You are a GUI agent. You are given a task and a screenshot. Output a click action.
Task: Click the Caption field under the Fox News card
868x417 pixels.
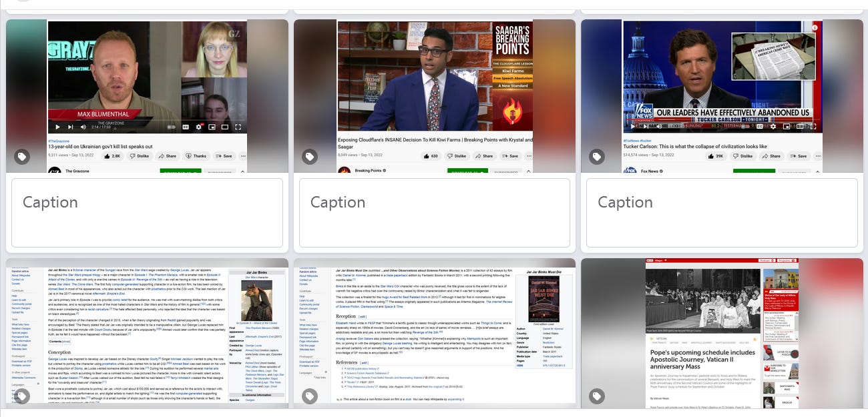[722, 213]
